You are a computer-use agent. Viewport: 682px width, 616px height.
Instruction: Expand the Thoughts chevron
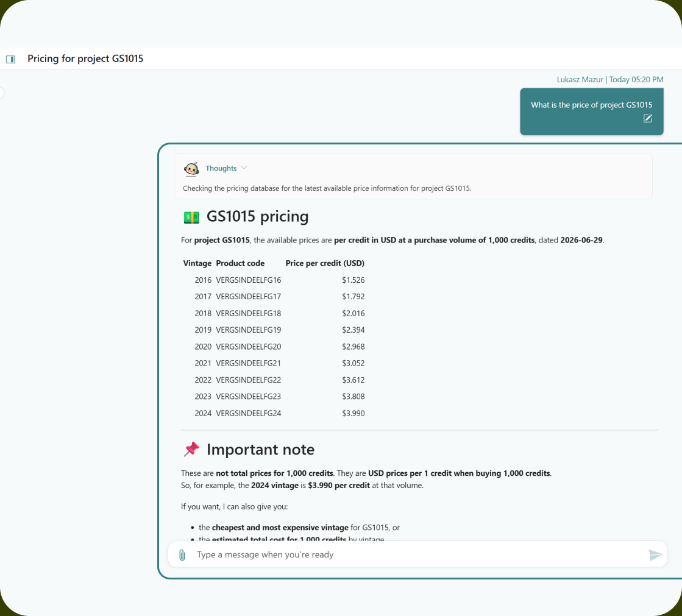pos(244,168)
